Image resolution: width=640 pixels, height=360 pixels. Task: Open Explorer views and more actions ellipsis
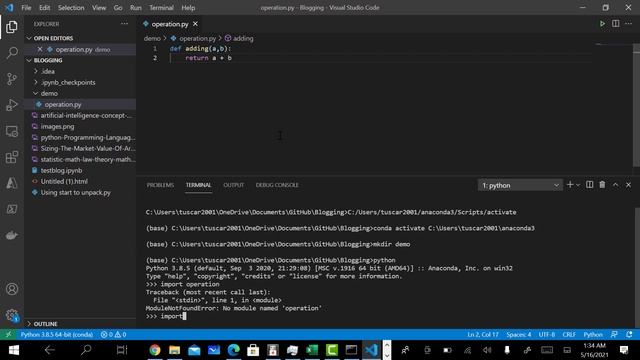click(124, 24)
